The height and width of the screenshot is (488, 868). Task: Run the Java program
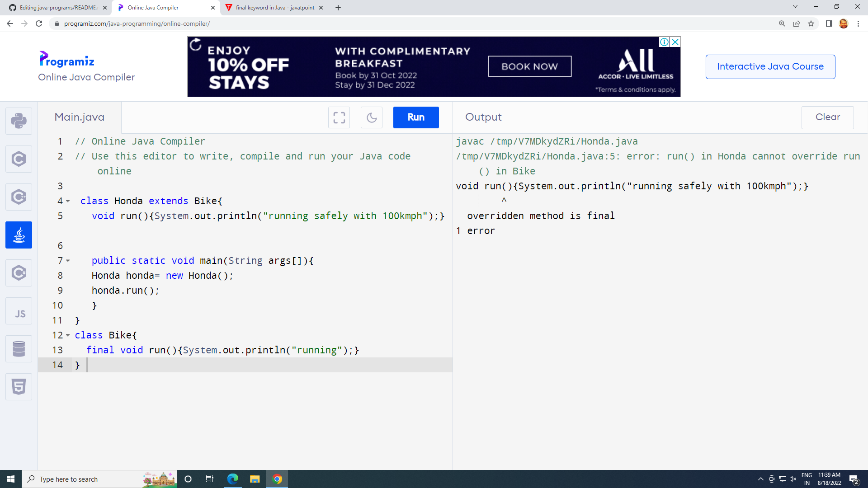click(415, 117)
